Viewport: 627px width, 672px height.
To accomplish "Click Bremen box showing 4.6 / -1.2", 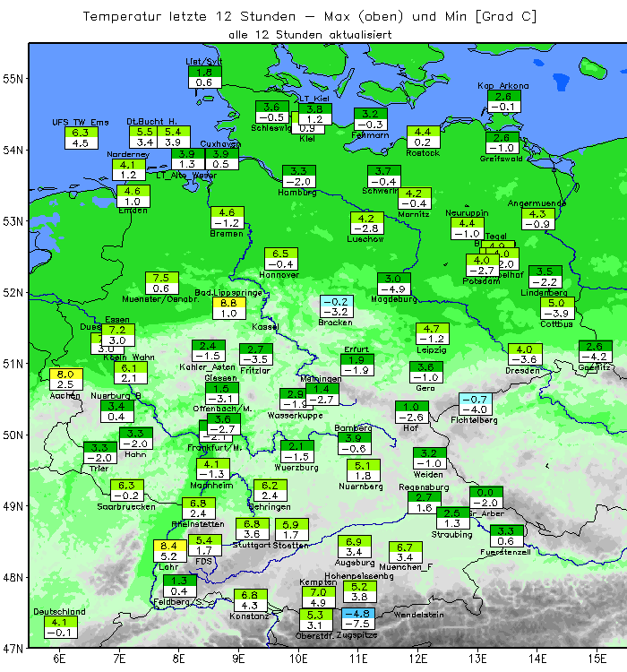I will [x=228, y=218].
